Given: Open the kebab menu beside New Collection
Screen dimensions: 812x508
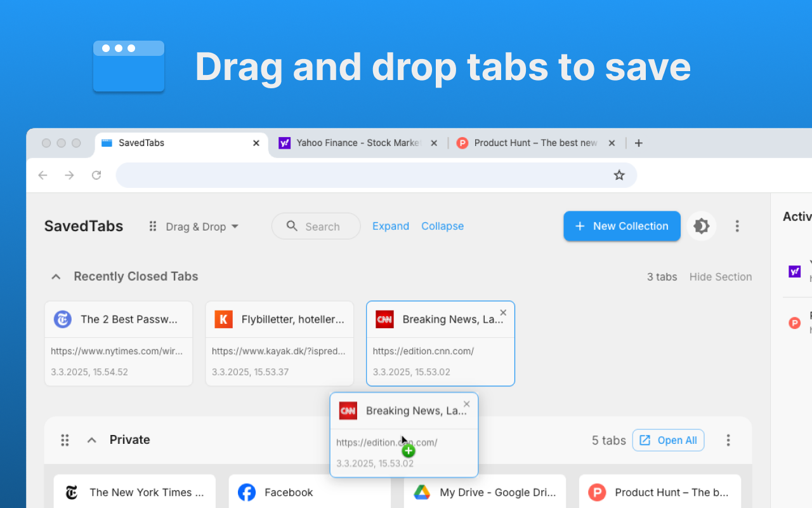Looking at the screenshot, I should point(737,226).
